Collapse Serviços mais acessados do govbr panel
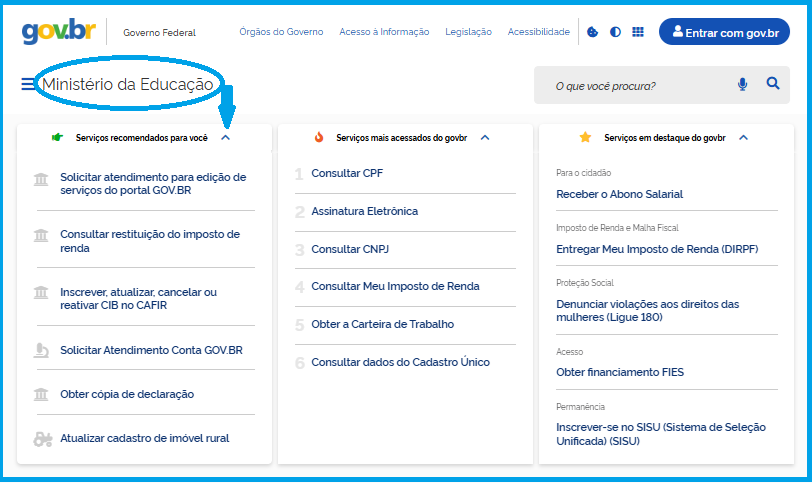Image resolution: width=812 pixels, height=483 pixels. (485, 138)
